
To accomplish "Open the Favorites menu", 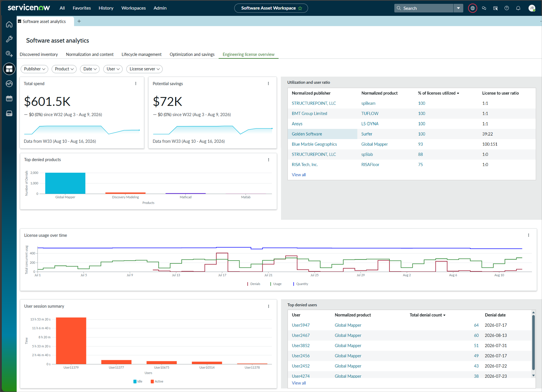I will click(82, 8).
